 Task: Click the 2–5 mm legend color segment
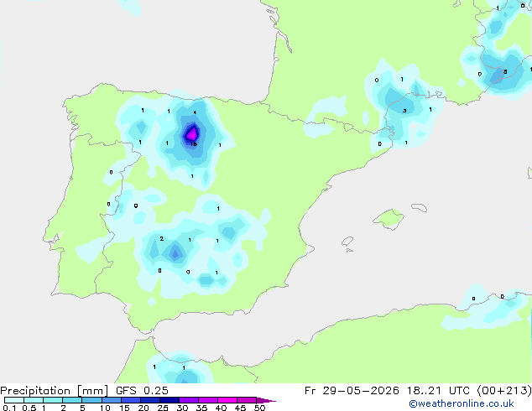(x=72, y=400)
